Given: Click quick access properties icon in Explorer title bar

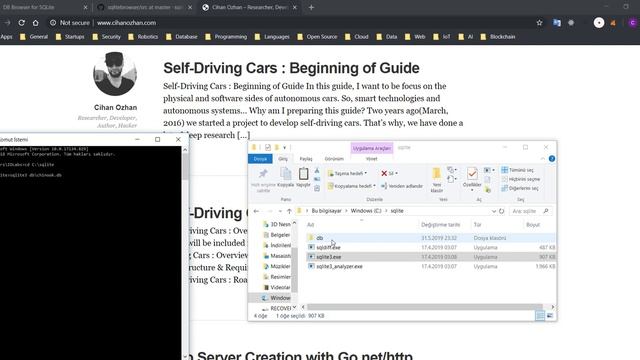Looking at the screenshot, I should (268, 147).
